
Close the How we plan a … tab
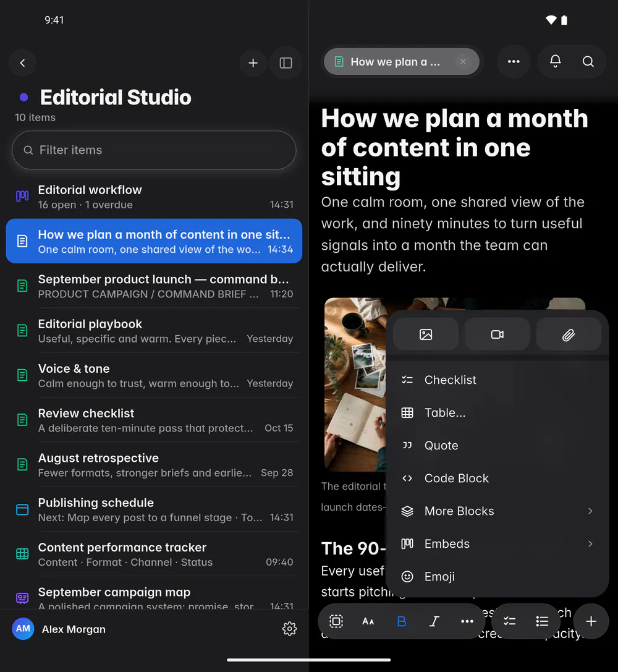click(463, 62)
